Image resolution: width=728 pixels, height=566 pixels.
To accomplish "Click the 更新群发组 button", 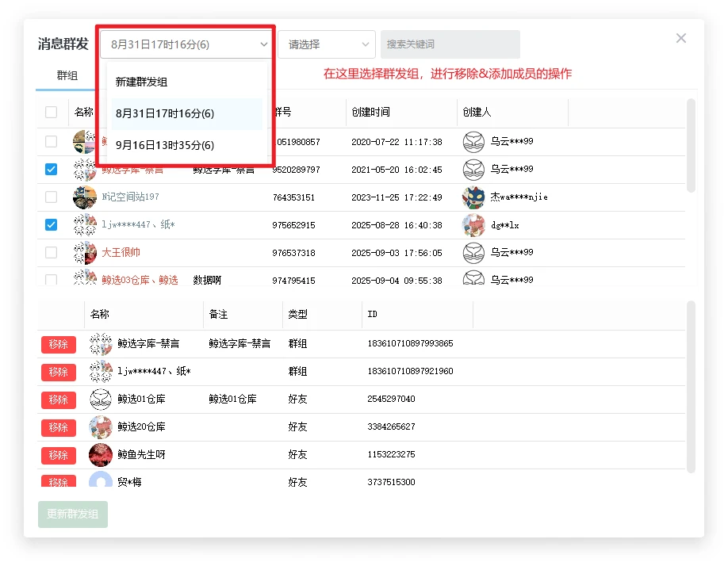I will pos(72,514).
